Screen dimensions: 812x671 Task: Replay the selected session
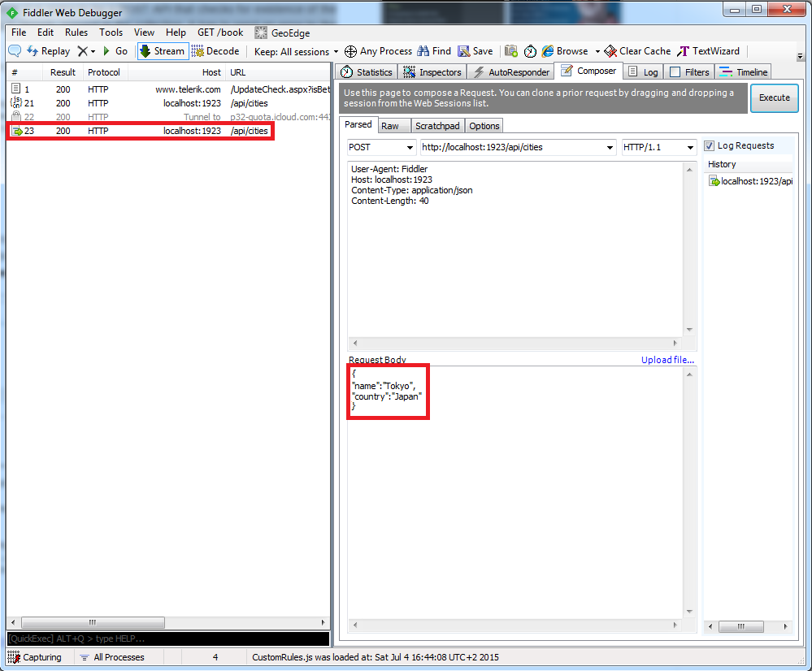(x=49, y=50)
